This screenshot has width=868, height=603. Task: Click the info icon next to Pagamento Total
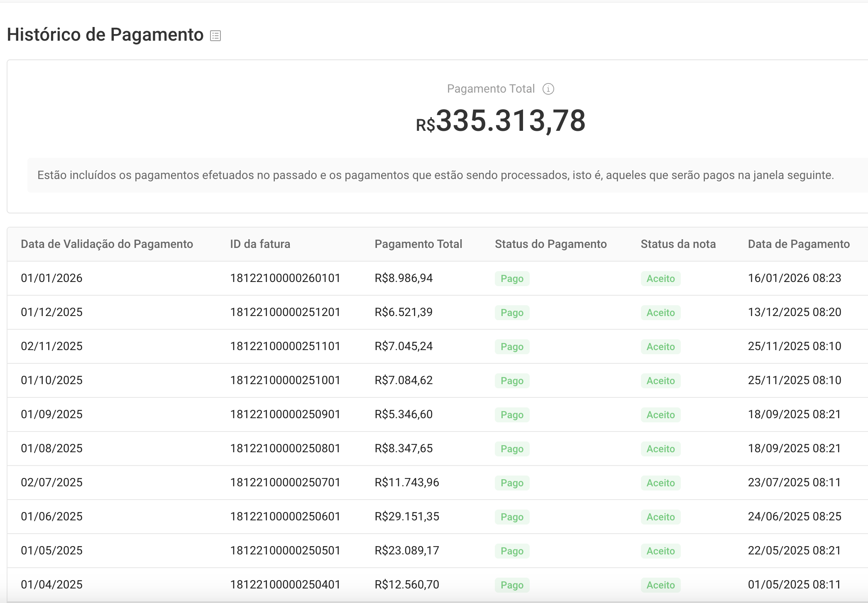coord(548,89)
